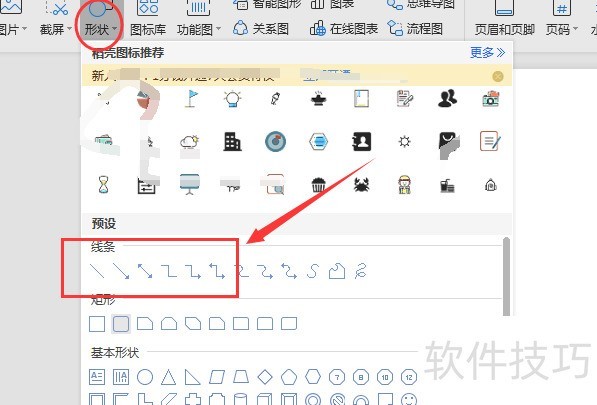Select the straight line shape
The image size is (597, 405).
click(97, 271)
